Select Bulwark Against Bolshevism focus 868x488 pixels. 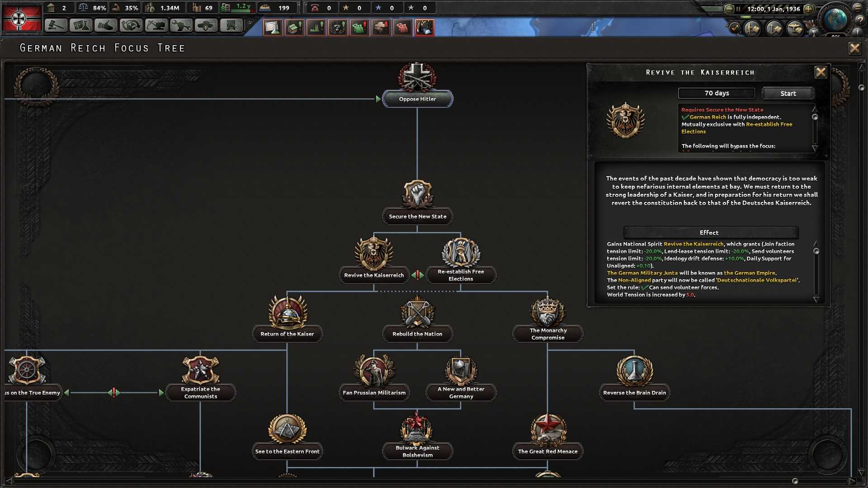coord(417,451)
